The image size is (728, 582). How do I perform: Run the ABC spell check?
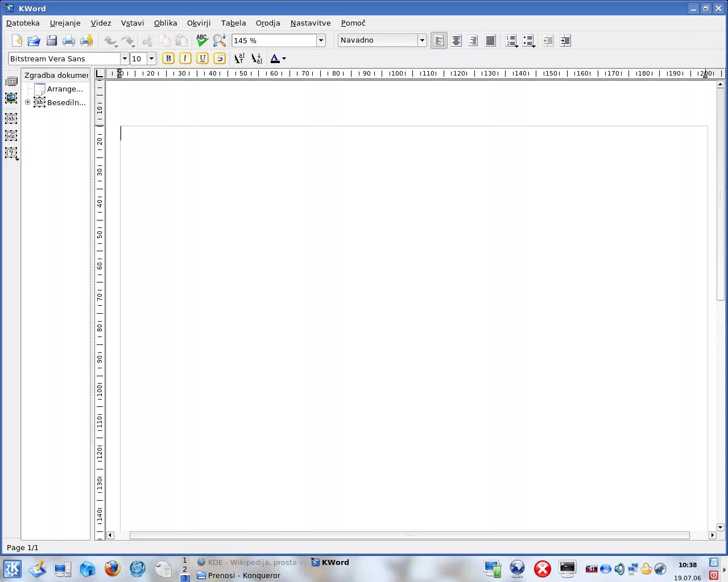pos(202,40)
